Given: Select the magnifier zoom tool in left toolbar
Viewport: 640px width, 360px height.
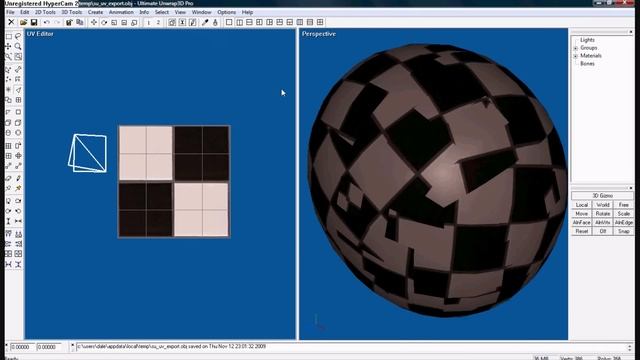Looking at the screenshot, I should (x=18, y=47).
